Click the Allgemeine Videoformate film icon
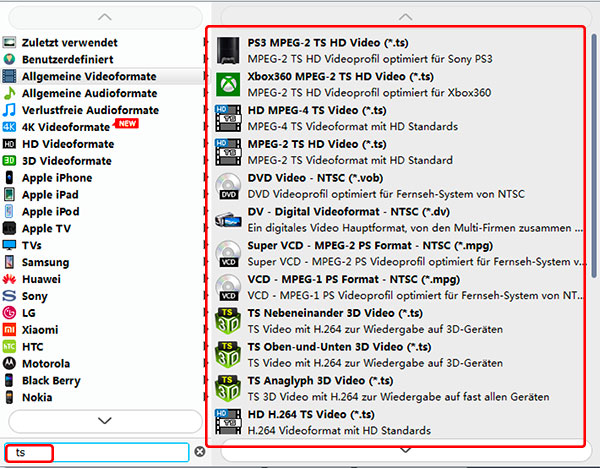The width and height of the screenshot is (600, 468). (9, 76)
